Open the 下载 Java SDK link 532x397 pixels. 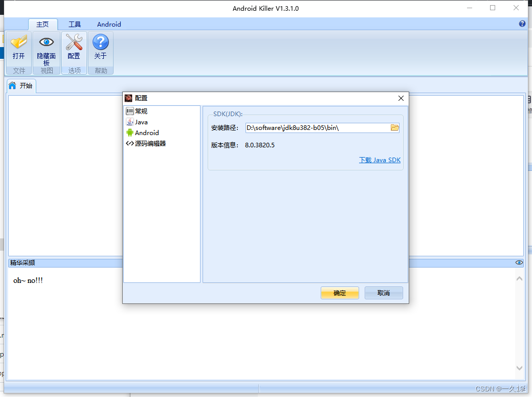pyautogui.click(x=380, y=160)
